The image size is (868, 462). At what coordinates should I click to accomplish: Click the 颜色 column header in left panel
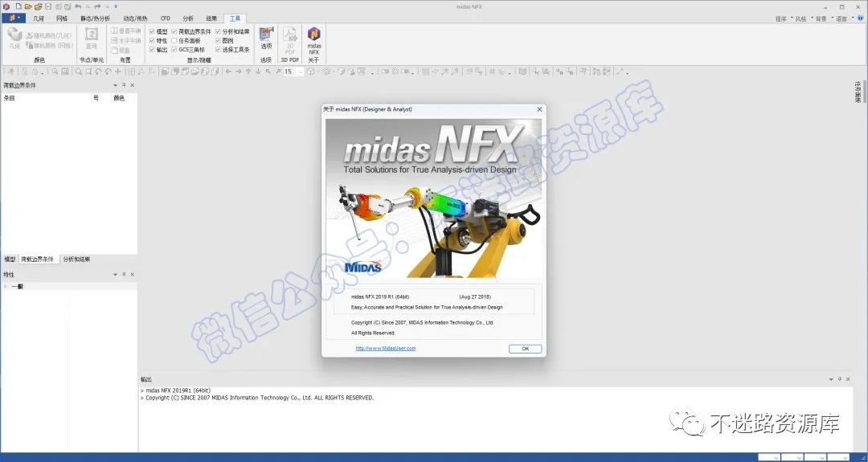[119, 98]
